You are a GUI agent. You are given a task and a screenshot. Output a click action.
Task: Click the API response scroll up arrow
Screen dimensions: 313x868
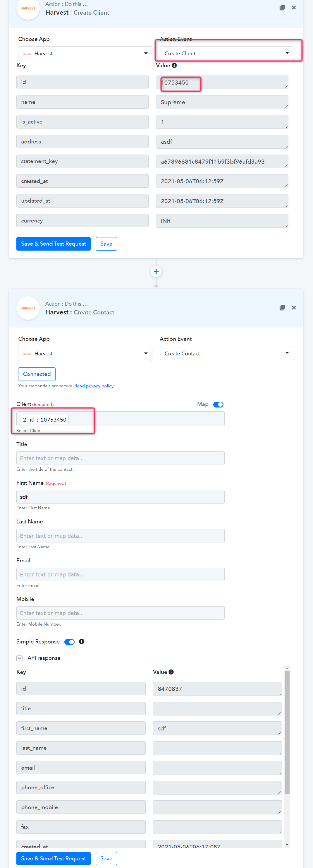pyautogui.click(x=287, y=668)
